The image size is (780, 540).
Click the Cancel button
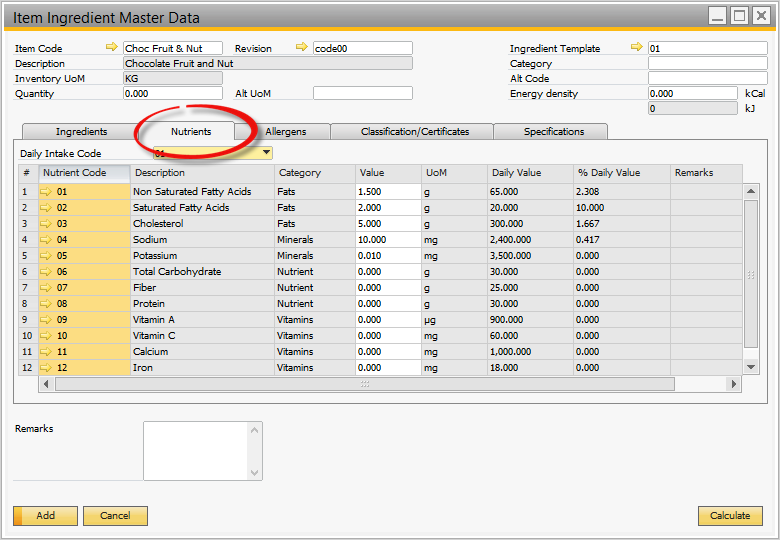pos(115,516)
